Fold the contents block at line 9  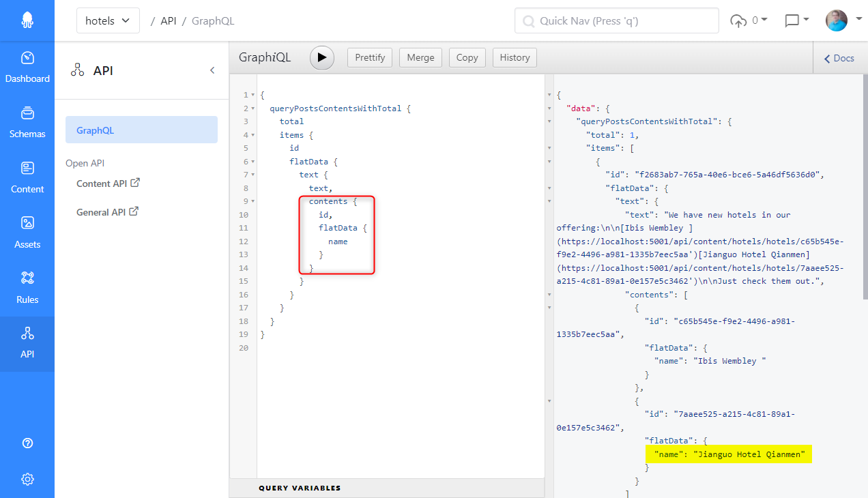(253, 201)
